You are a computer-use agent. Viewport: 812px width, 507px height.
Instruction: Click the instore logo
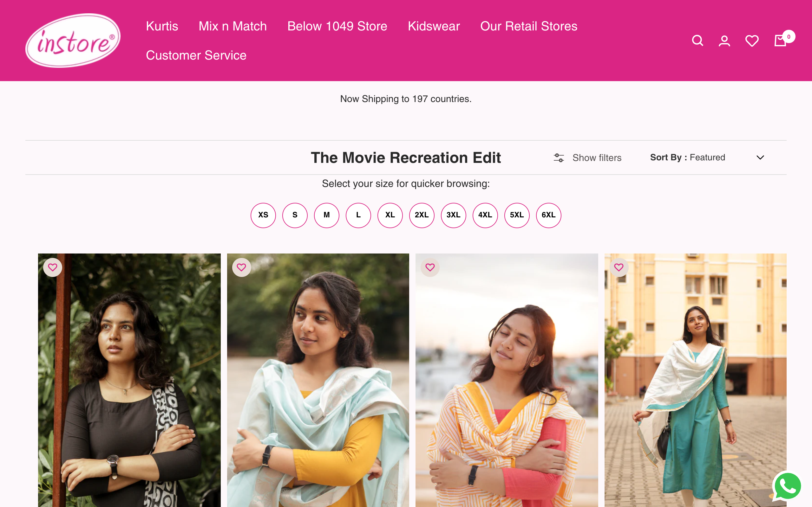[73, 41]
